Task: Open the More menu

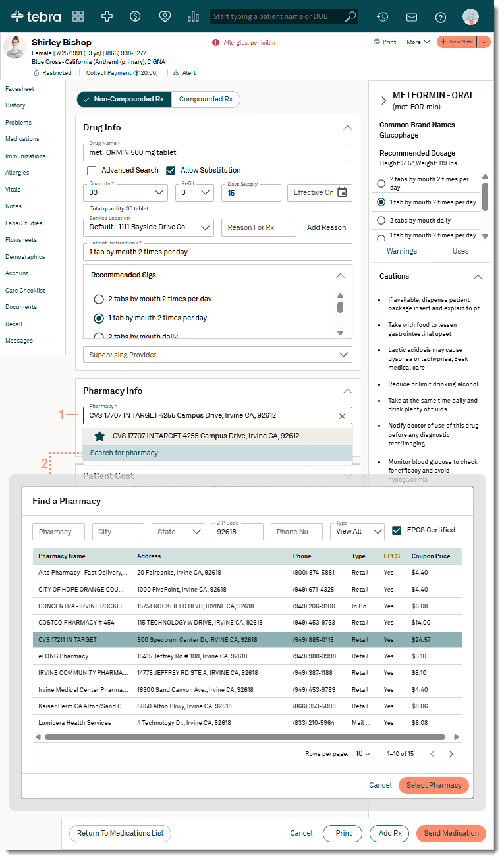Action: 418,42
